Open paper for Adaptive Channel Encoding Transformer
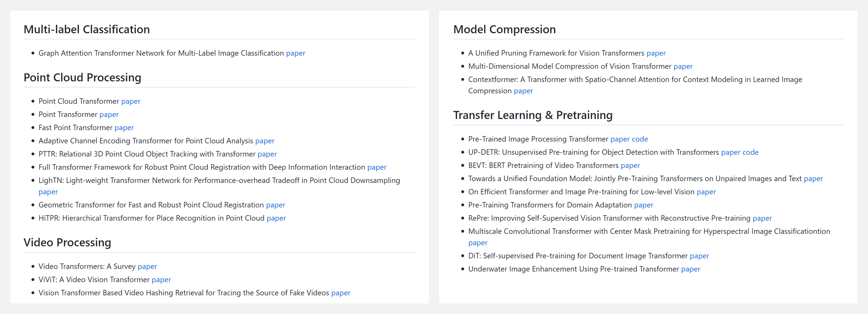Screen dimensions: 868x314 click(265, 141)
